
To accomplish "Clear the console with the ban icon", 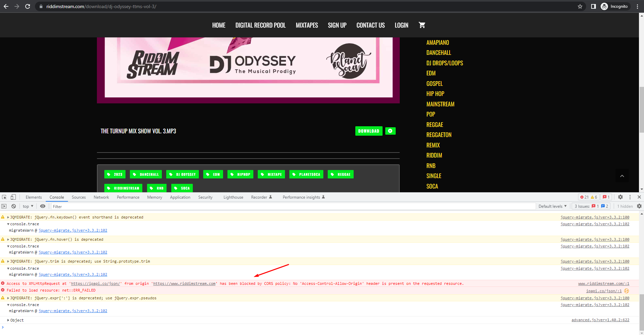I will [13, 206].
